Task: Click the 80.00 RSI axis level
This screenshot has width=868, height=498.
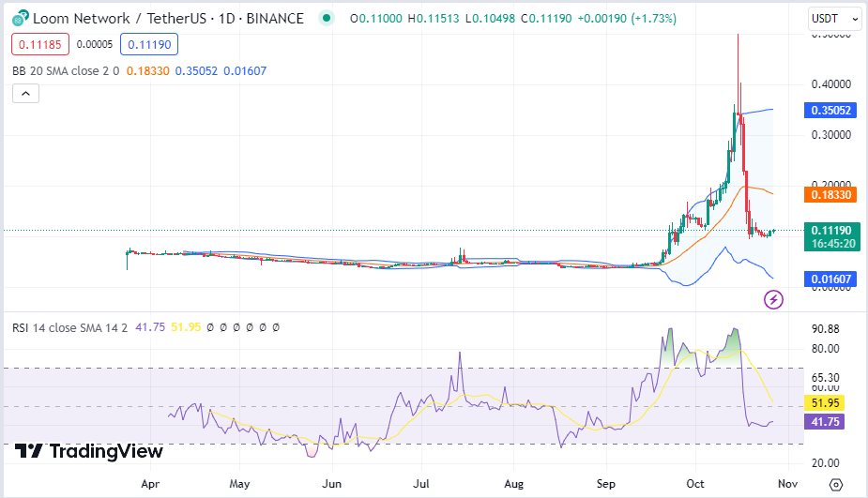Action: point(826,349)
